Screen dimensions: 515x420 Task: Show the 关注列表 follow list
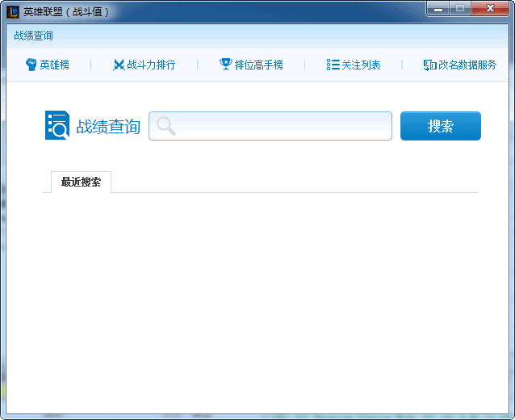click(x=361, y=65)
